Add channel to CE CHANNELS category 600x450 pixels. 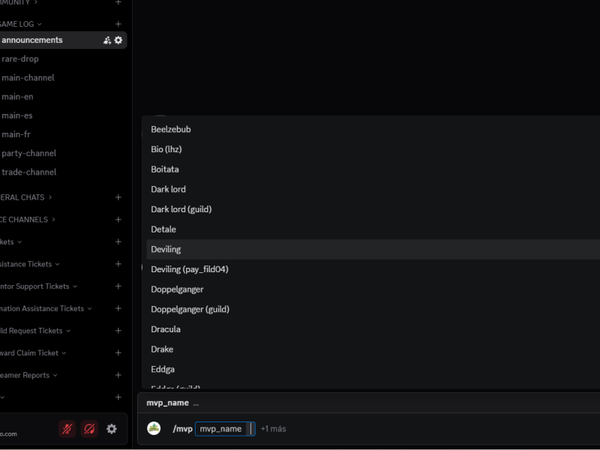point(118,219)
